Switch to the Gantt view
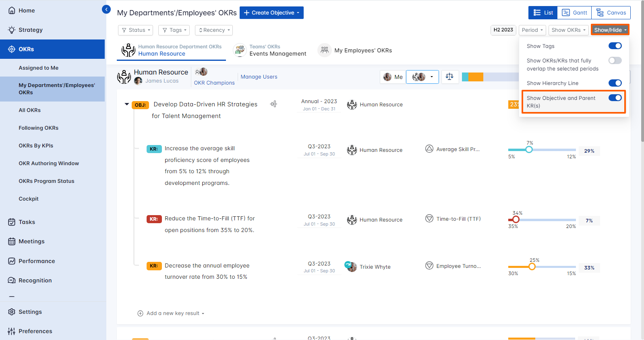This screenshot has height=340, width=644. pos(574,13)
